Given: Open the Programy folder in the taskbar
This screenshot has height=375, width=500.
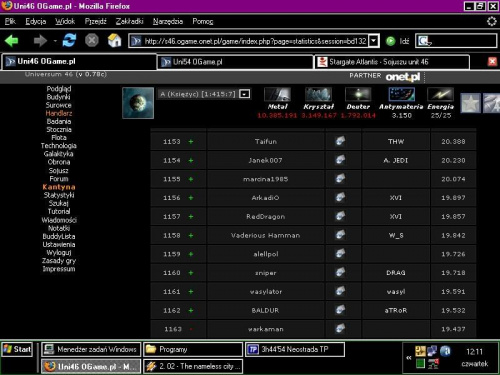Looking at the screenshot, I should coord(193,349).
